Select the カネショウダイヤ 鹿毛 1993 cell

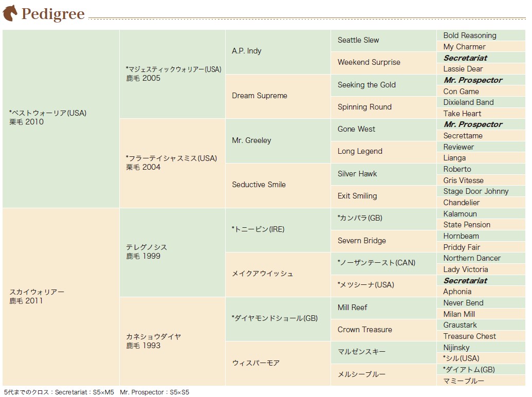click(172, 341)
